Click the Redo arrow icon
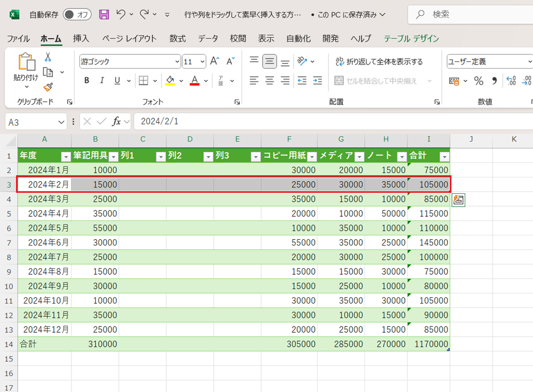Screen dimensions: 533x392 click(144, 14)
